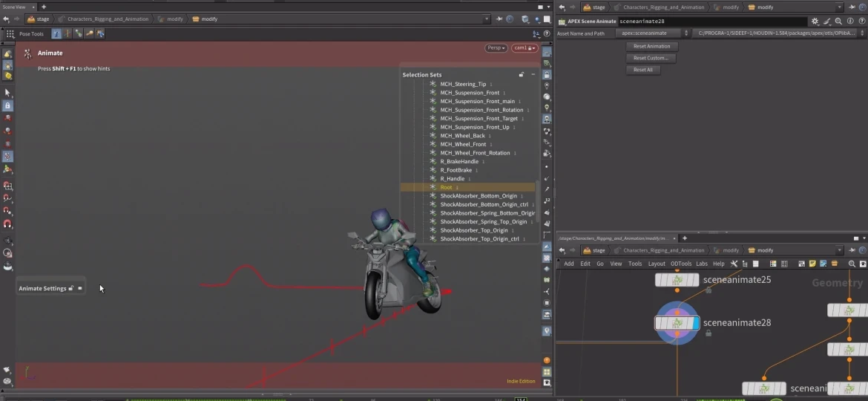Open the apex::sceneanimate asset name dropdown
Image resolution: width=868 pixels, height=401 pixels.
coord(652,33)
